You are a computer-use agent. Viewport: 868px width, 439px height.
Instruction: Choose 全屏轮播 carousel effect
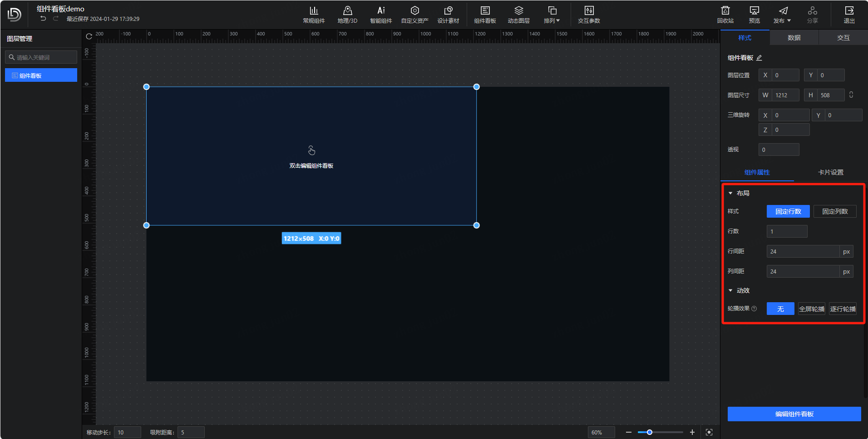click(x=811, y=309)
